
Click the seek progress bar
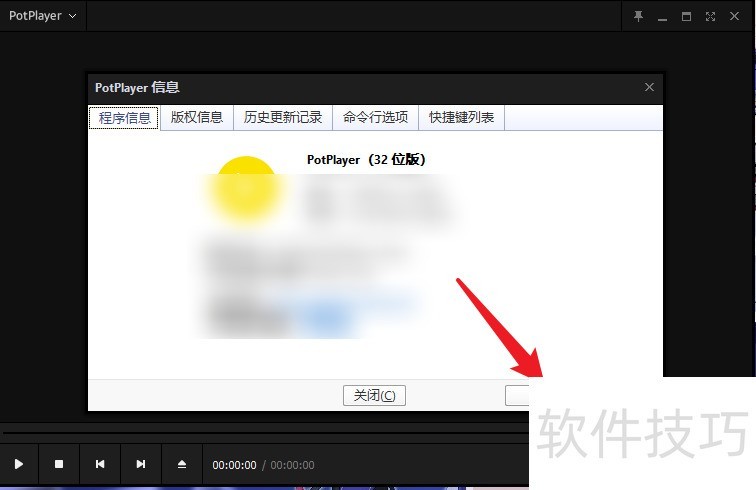265,433
